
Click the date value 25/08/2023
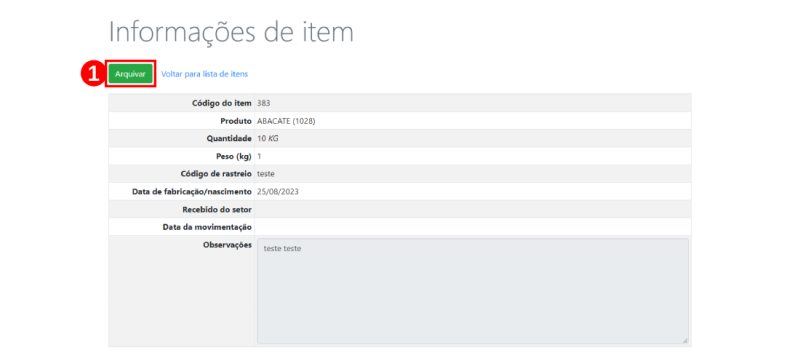click(278, 192)
